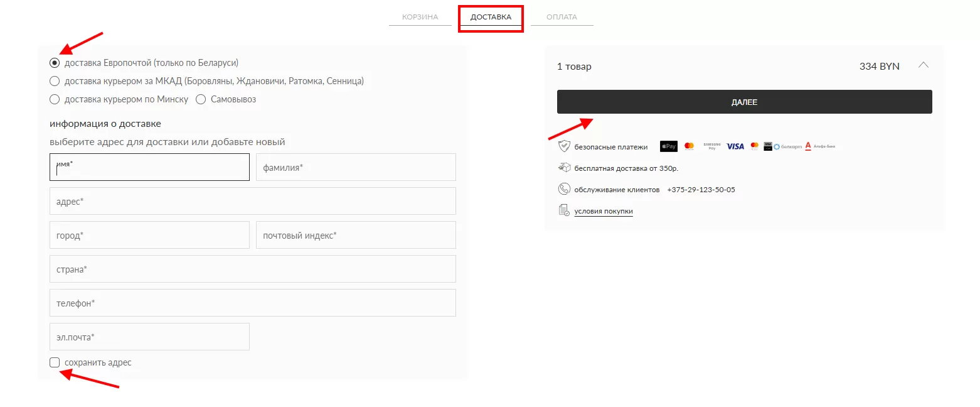Image resolution: width=980 pixels, height=407 pixels.
Task: Click into the телефон field
Action: point(252,303)
